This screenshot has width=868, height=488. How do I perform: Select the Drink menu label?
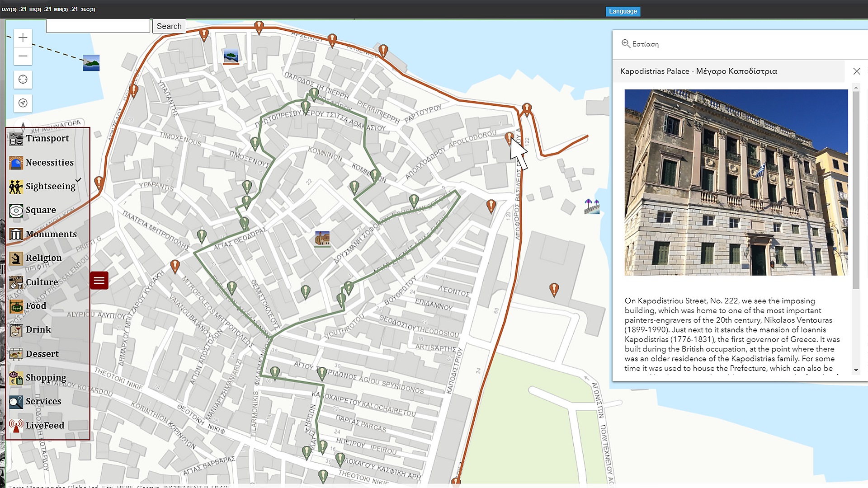pos(38,330)
